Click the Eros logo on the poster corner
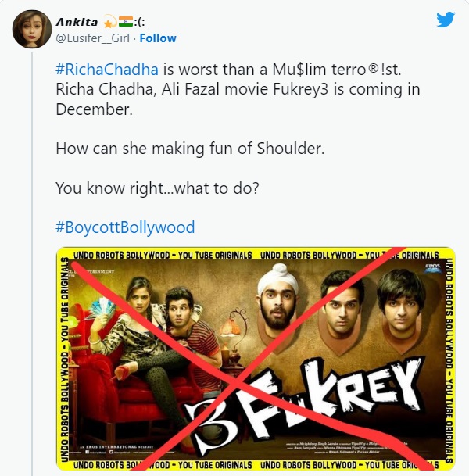Image resolution: width=469 pixels, height=476 pixels. tap(432, 268)
